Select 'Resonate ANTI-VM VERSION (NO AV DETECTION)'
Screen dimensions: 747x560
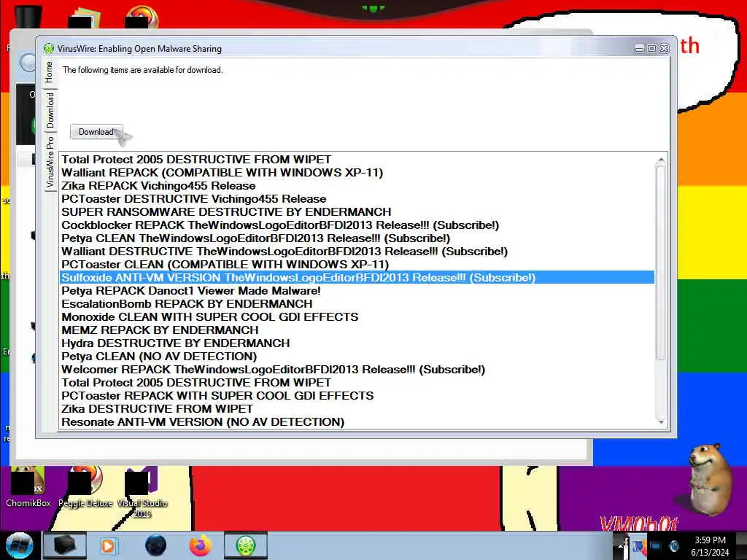coord(357,422)
